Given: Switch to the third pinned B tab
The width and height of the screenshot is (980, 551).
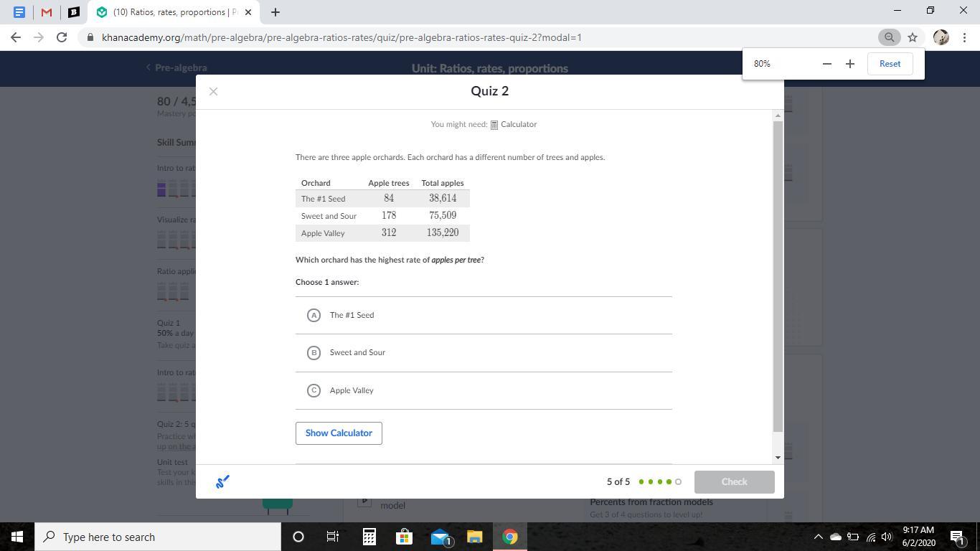Looking at the screenshot, I should click(x=74, y=12).
